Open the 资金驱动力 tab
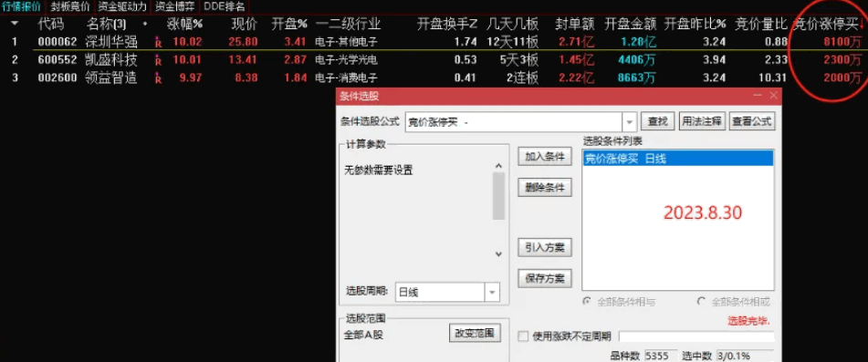The image size is (868, 362). click(x=122, y=6)
